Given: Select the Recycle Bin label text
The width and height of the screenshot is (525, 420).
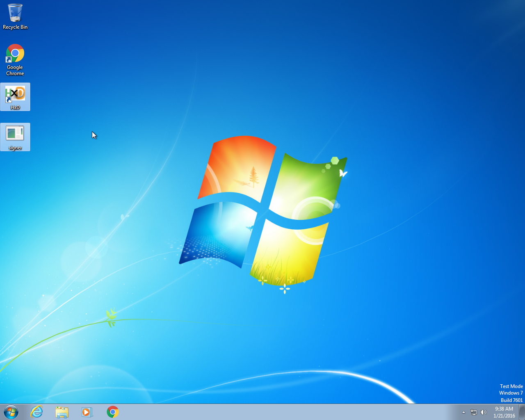Looking at the screenshot, I should pos(15,27).
